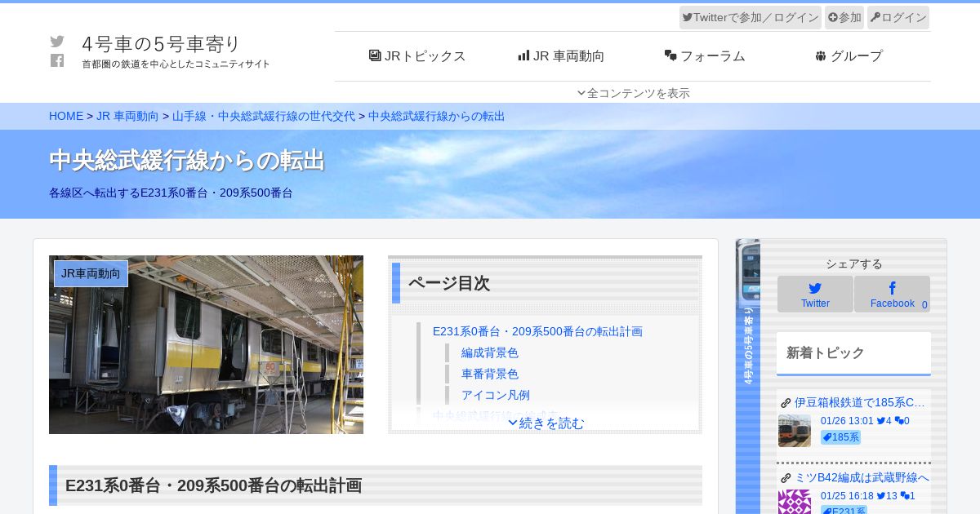Open the 'フォーラム' menu
This screenshot has height=514, width=980.
[705, 56]
